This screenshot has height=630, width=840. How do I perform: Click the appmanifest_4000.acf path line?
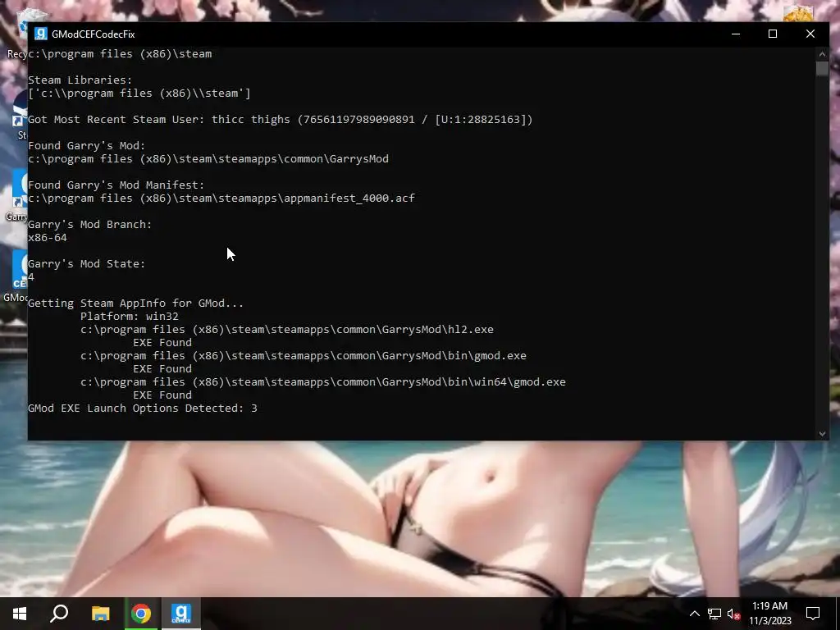click(x=221, y=199)
